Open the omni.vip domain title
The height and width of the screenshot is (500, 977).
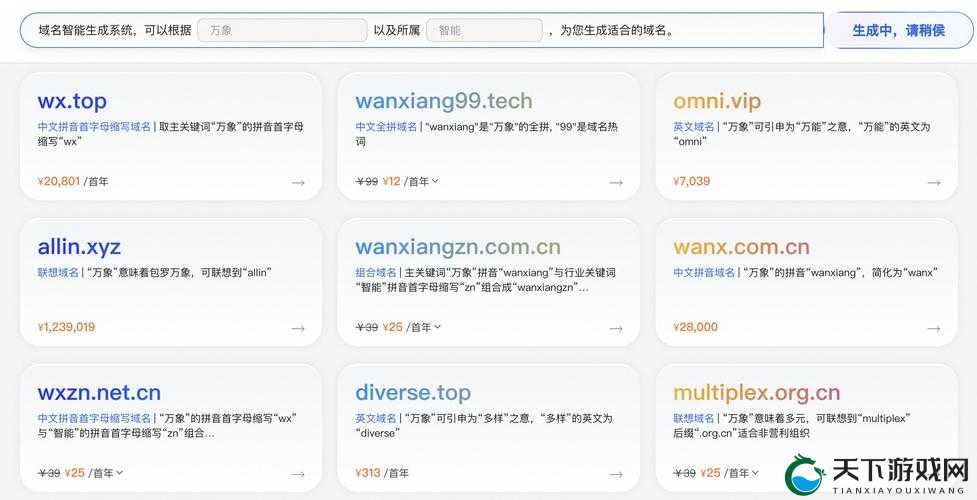(717, 101)
